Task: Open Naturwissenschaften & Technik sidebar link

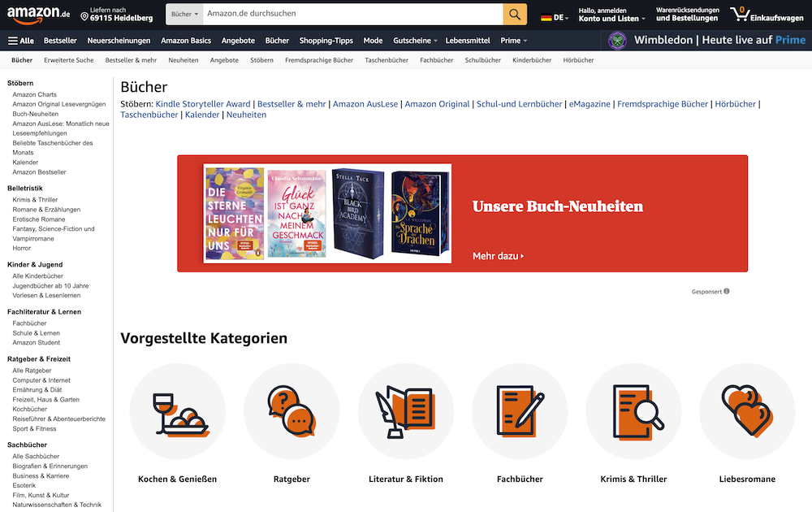Action: [57, 505]
